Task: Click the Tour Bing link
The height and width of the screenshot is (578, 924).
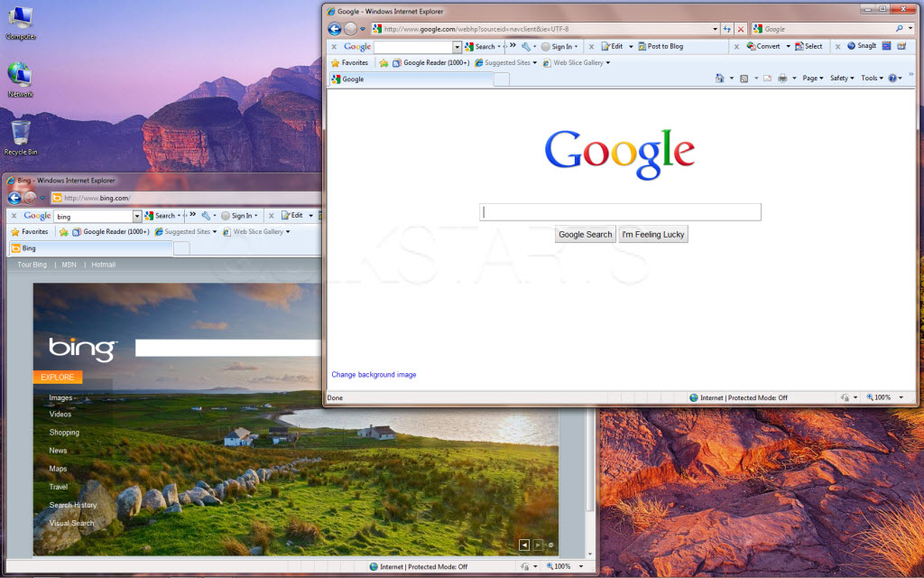Action: pos(32,265)
